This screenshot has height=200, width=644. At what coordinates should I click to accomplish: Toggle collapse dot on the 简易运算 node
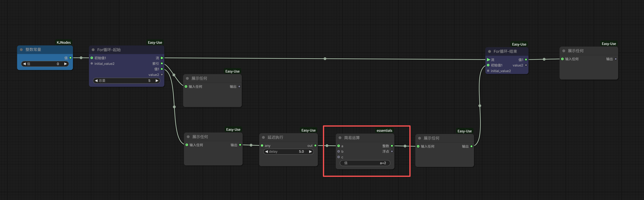point(340,138)
